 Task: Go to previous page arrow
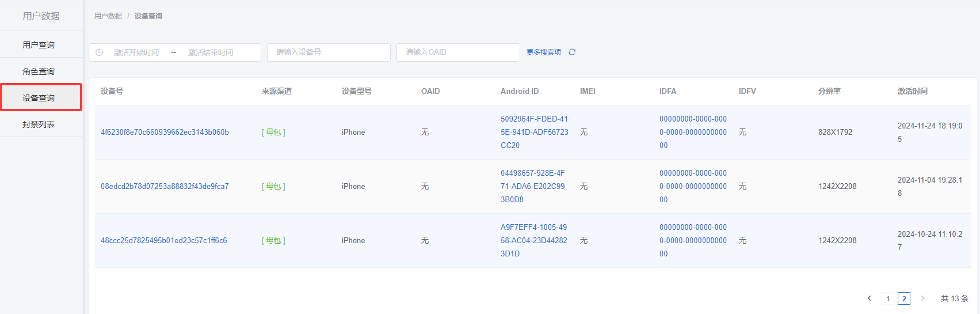click(870, 298)
